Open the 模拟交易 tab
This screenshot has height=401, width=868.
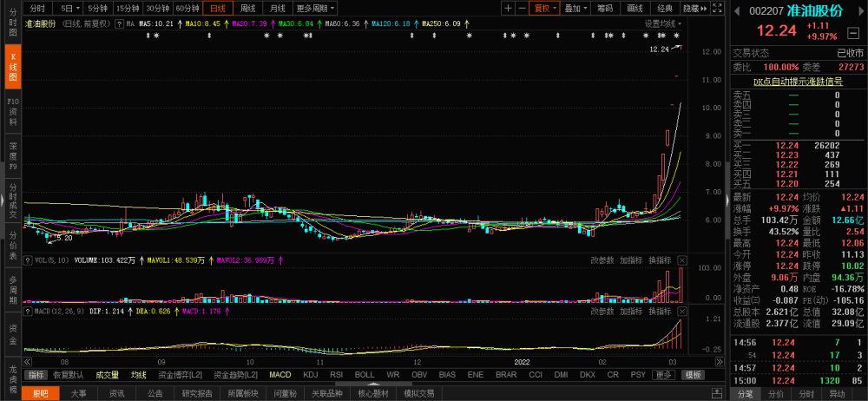[419, 394]
